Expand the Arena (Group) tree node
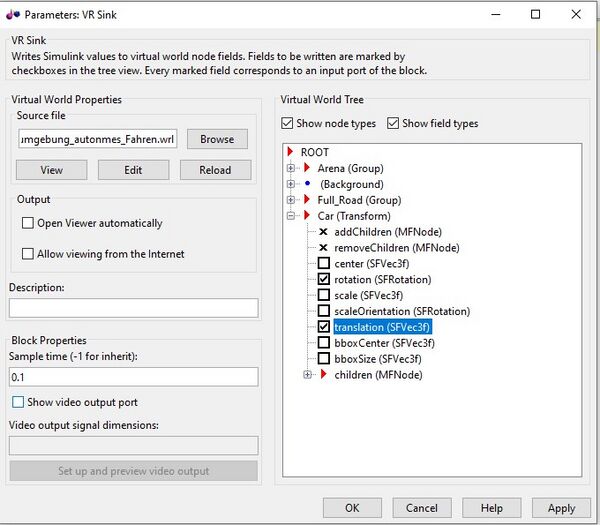This screenshot has height=525, width=600. 291,168
